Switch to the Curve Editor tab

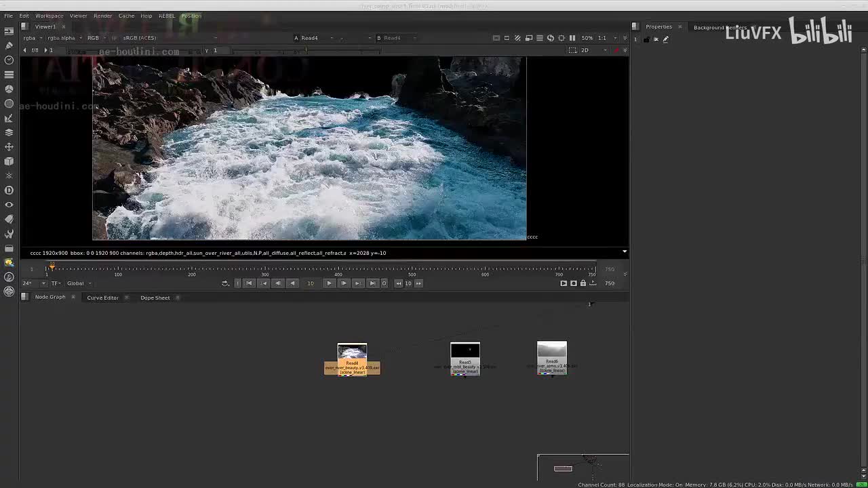coord(102,298)
